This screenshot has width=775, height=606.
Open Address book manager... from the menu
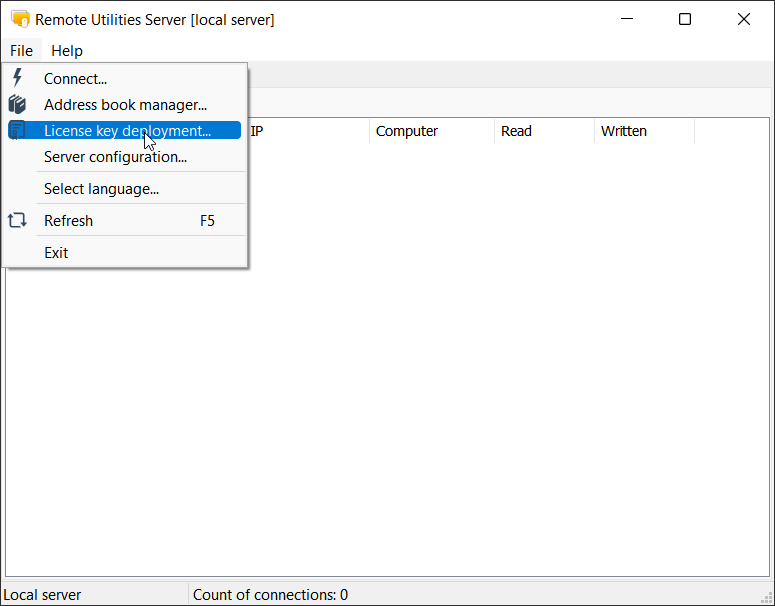click(125, 104)
